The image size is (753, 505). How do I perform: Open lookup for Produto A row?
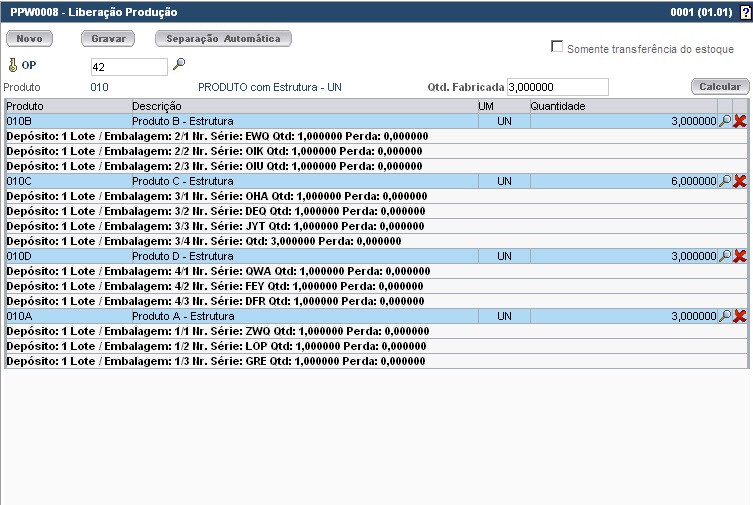725,316
